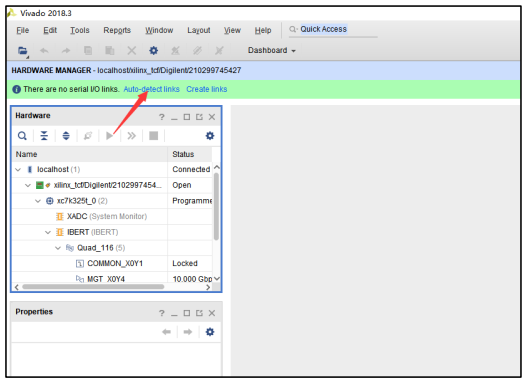Click the scroll right arrow in Hardware panel

pos(208,287)
